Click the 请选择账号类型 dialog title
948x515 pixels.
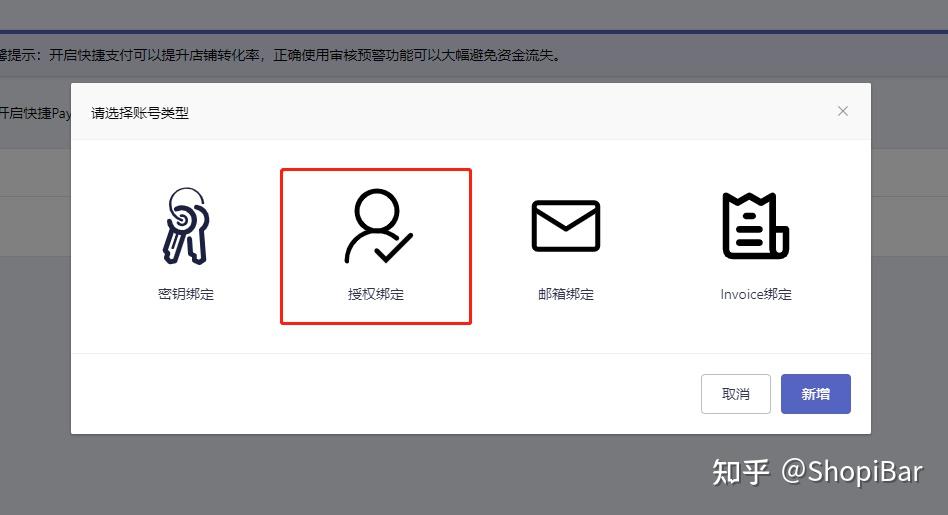pyautogui.click(x=140, y=113)
